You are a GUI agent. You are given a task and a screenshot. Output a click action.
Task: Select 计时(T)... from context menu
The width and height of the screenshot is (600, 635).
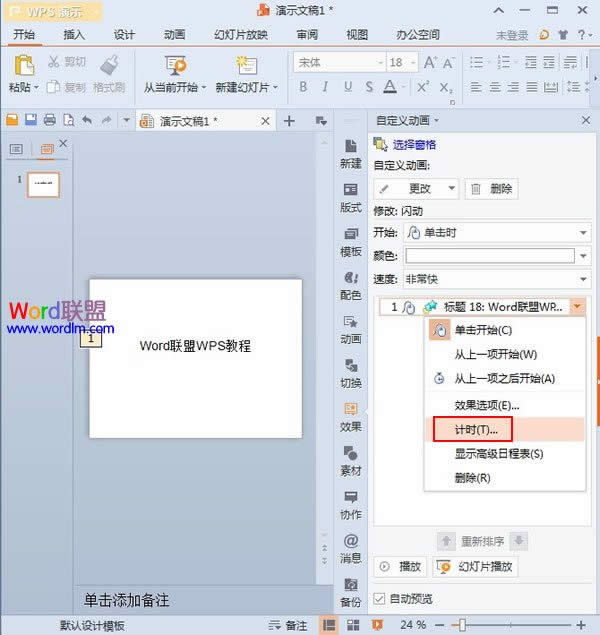470,429
